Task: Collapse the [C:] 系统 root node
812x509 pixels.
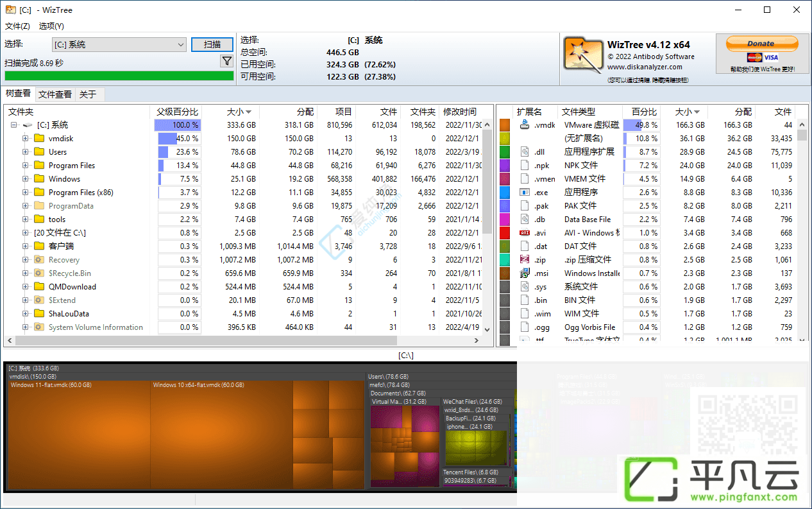Action: coord(13,125)
